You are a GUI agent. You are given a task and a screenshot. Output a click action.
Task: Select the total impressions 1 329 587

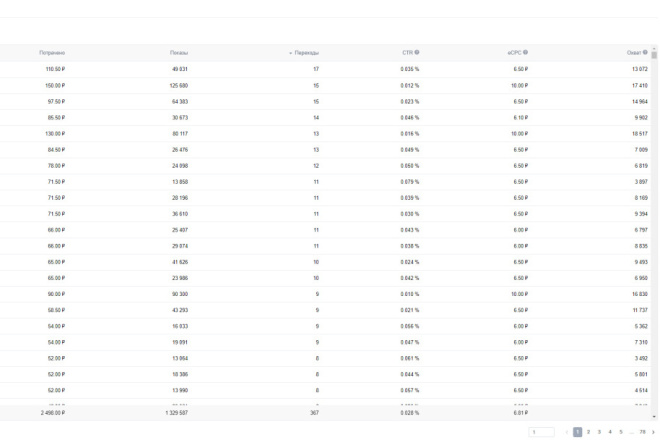pos(177,413)
